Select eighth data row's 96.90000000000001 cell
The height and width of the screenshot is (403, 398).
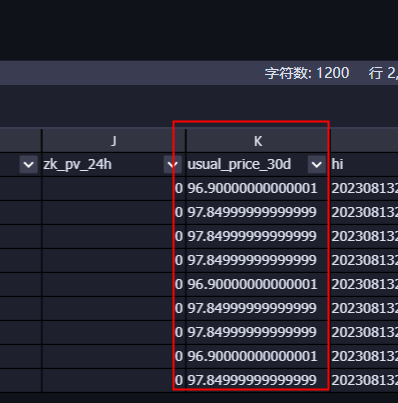click(x=258, y=356)
